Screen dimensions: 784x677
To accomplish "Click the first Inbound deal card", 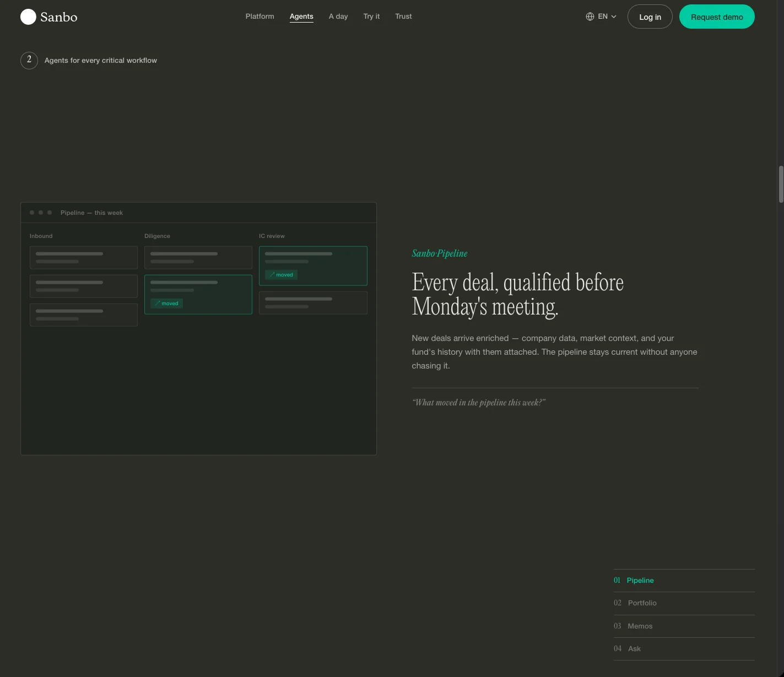I will tap(84, 257).
